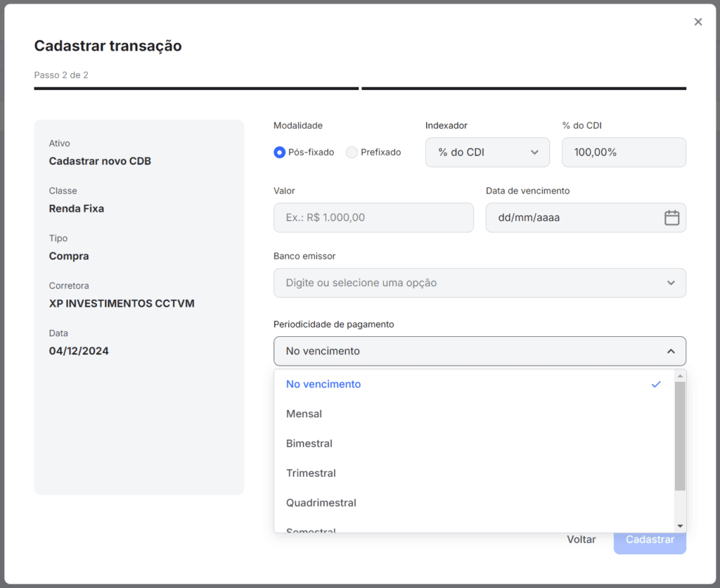Click the checkmark beside No vencimento
The height and width of the screenshot is (588, 720).
(x=655, y=385)
